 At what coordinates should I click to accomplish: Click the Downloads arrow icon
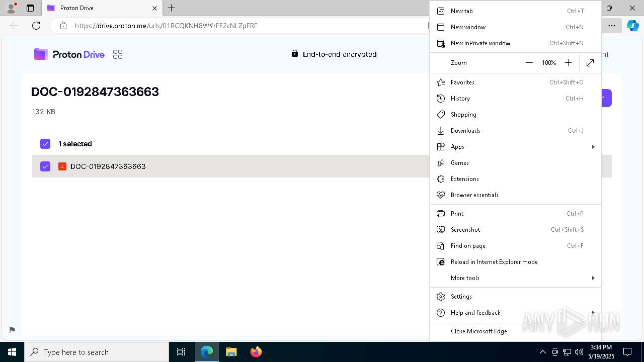point(441,131)
